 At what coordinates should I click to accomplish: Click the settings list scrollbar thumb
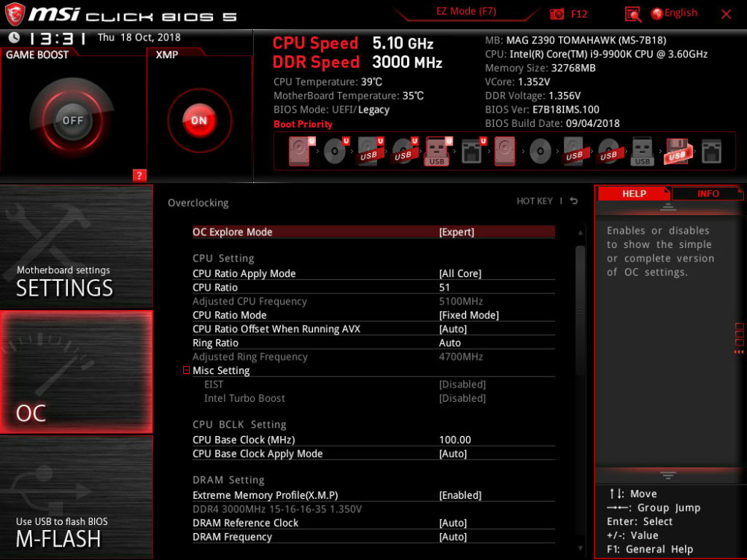[580, 311]
